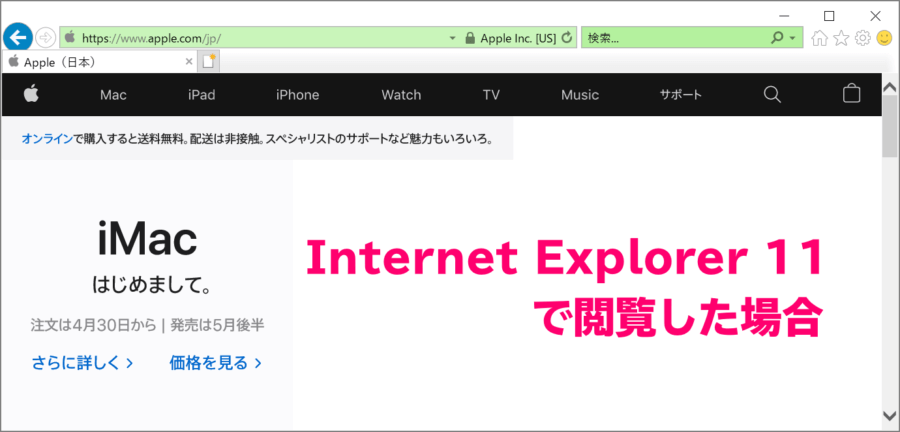The height and width of the screenshot is (432, 900).
Task: Click the Refresh page icon
Action: click(x=567, y=38)
